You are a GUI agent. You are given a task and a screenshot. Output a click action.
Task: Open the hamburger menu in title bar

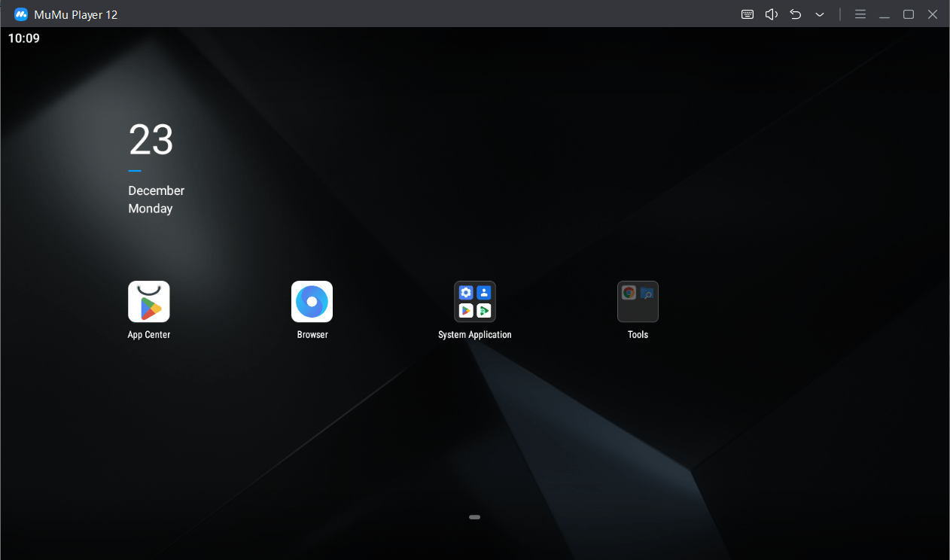[x=860, y=14]
